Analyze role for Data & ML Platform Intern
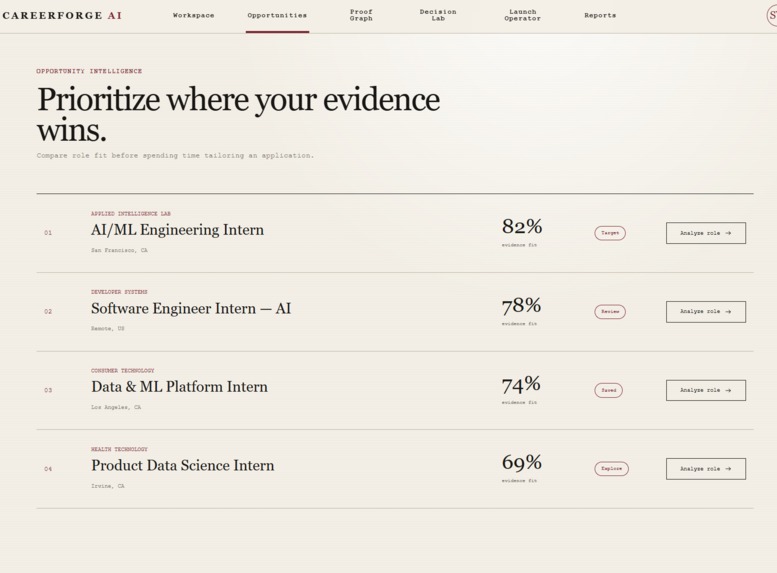Screen dimensions: 777x573 706,390
